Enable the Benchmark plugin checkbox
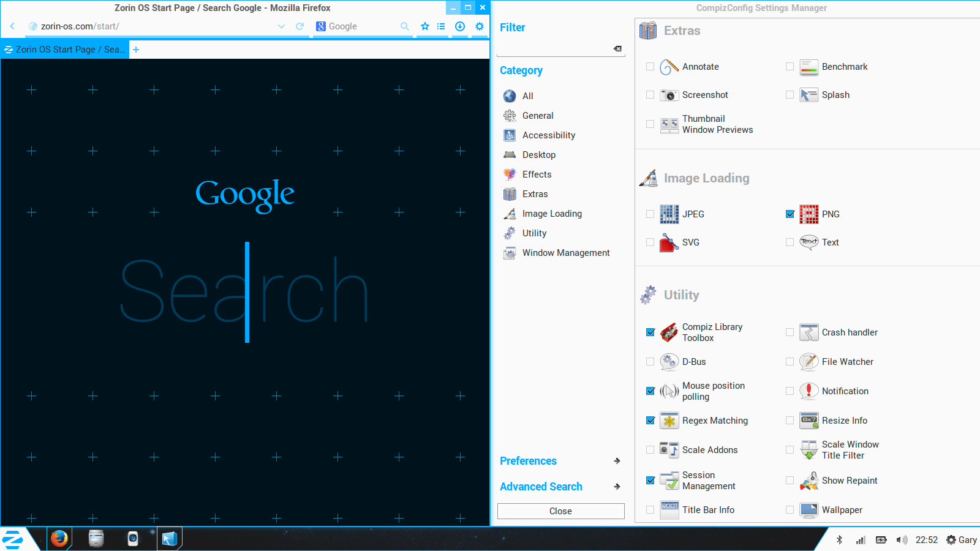The height and width of the screenshot is (551, 980). [x=790, y=67]
